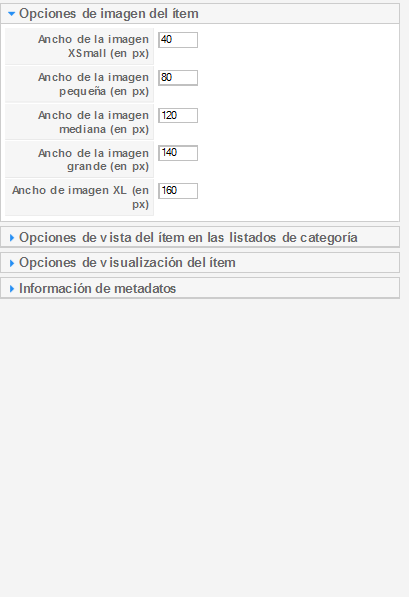Click the Ancho de imagen XL label

80,197
